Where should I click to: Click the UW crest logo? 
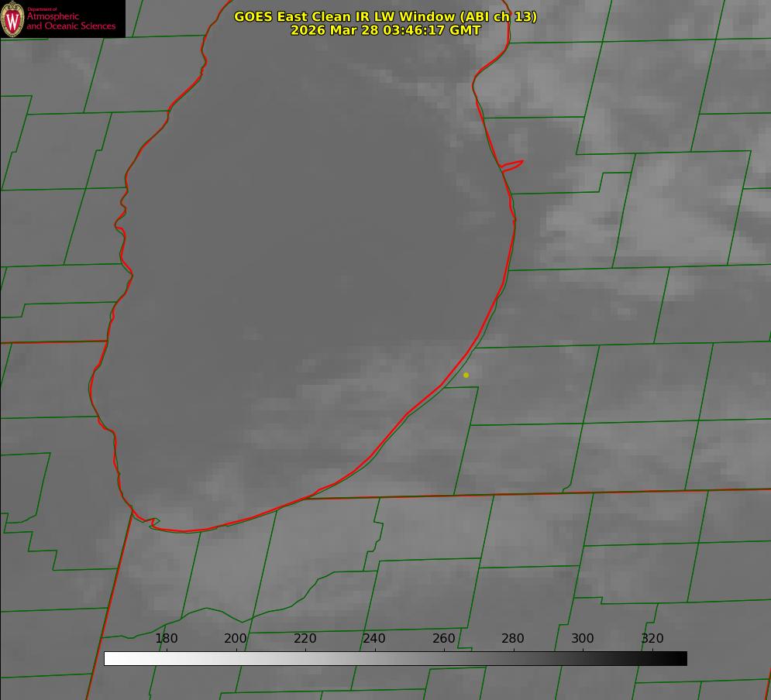coord(12,19)
